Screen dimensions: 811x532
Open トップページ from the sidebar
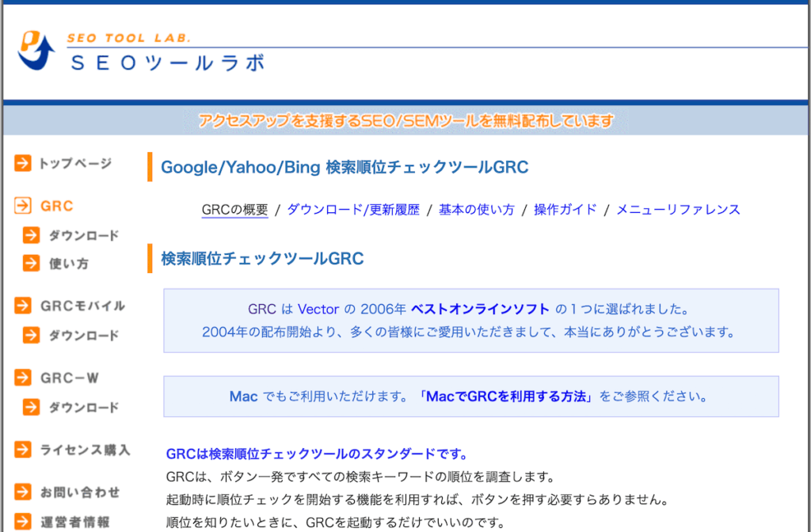pos(75,163)
